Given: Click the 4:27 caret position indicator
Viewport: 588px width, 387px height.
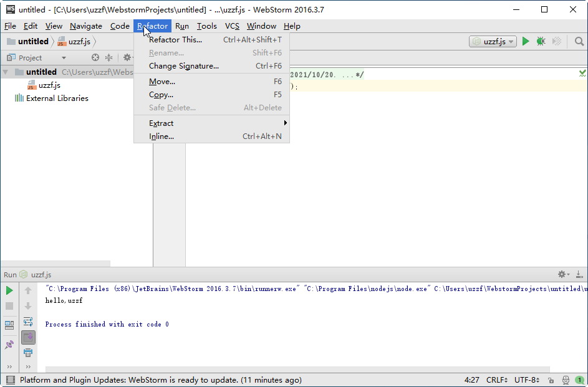Looking at the screenshot, I should (472, 380).
